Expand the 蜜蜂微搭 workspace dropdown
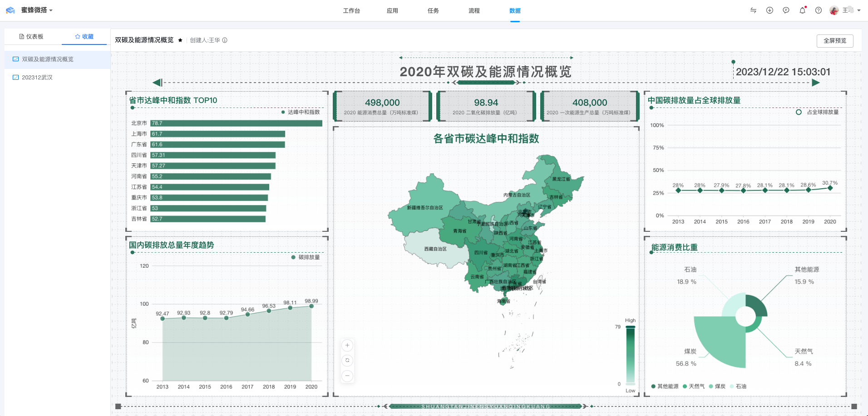 point(51,10)
